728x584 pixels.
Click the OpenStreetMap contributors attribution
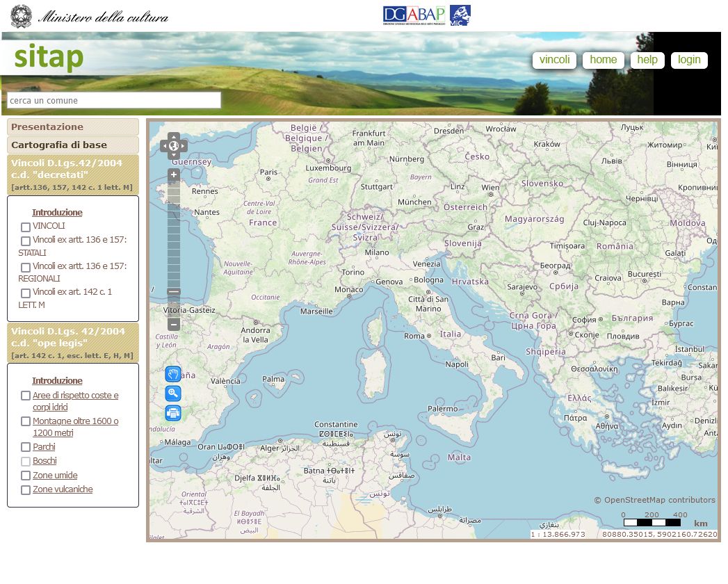[x=654, y=500]
